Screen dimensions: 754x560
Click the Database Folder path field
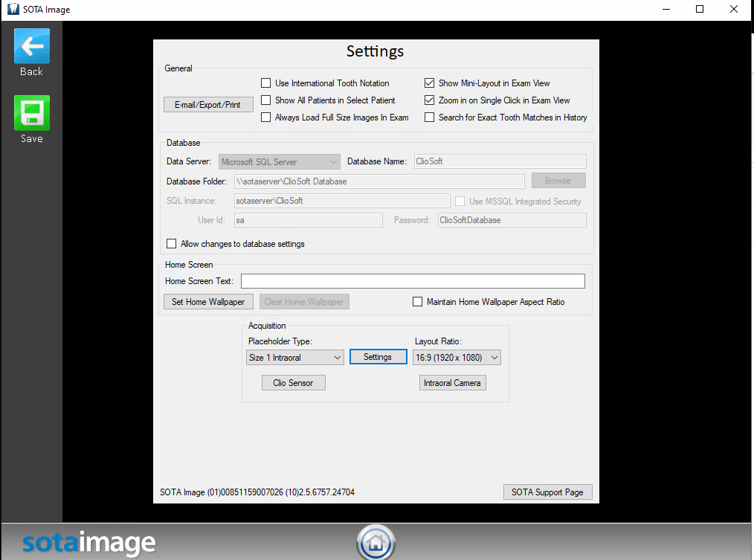tap(379, 181)
